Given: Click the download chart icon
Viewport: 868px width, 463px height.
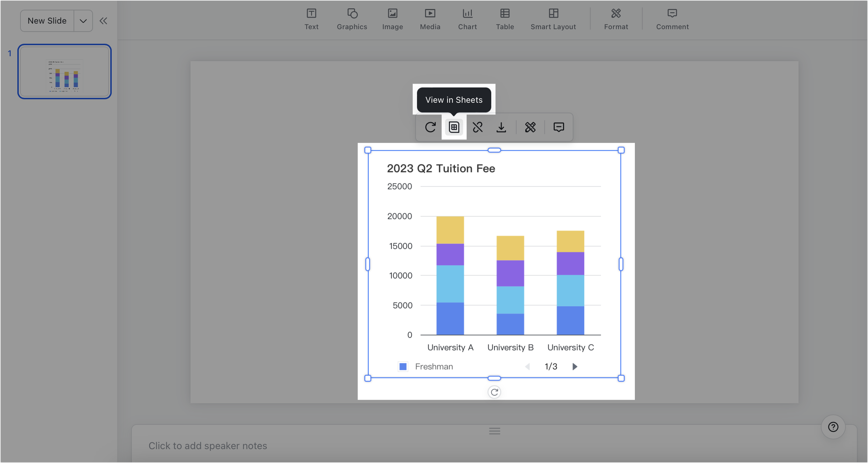Looking at the screenshot, I should click(501, 127).
